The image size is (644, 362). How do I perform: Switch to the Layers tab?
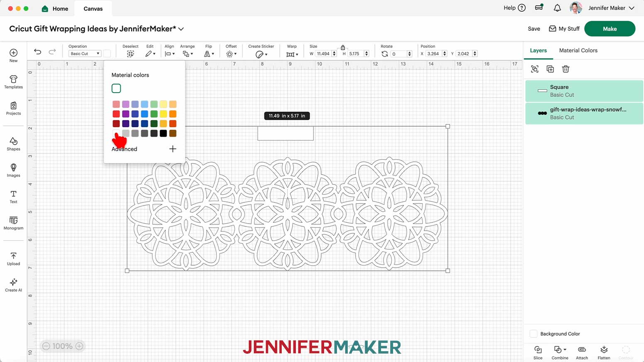(x=538, y=50)
